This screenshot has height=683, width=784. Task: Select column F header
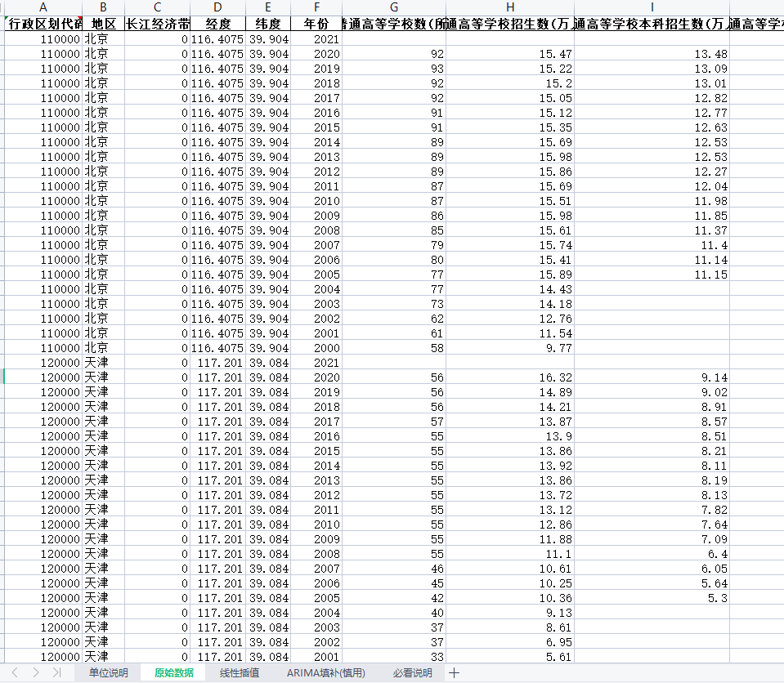click(x=316, y=7)
